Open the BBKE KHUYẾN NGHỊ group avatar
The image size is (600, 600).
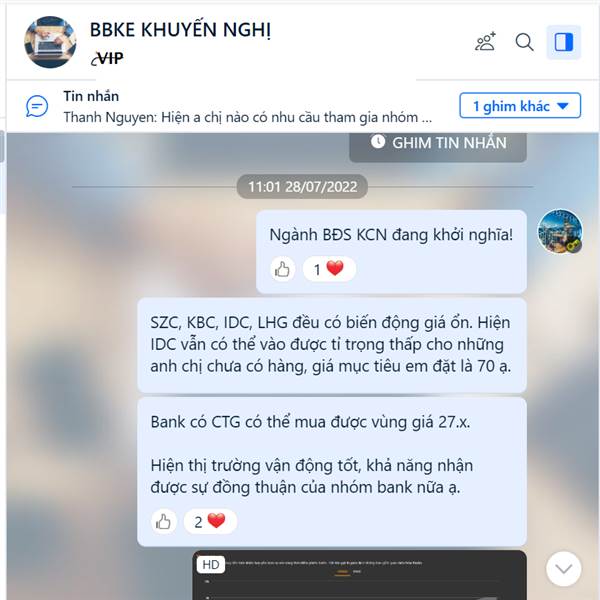(50, 42)
